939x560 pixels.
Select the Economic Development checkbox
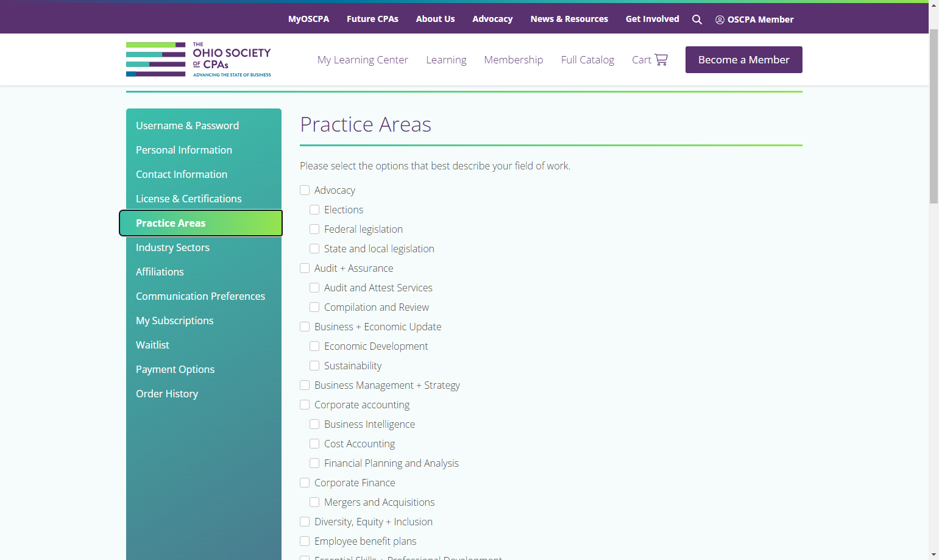tap(314, 346)
